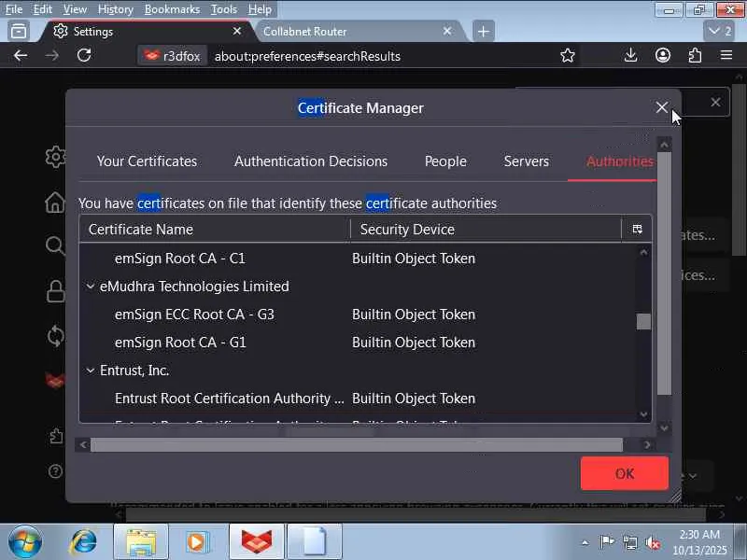Go back with the back arrow button
The width and height of the screenshot is (747, 560).
[x=20, y=56]
